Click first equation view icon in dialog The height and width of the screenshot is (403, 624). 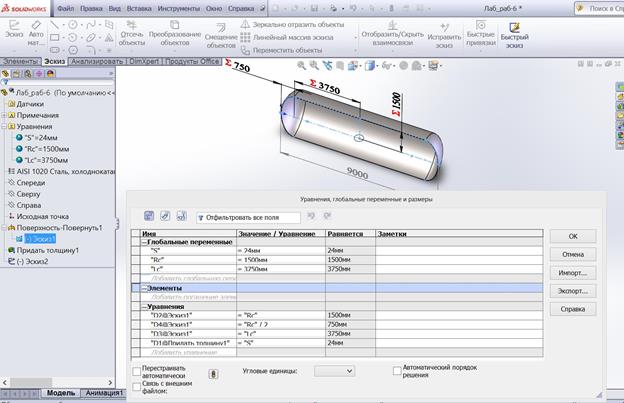coord(148,216)
